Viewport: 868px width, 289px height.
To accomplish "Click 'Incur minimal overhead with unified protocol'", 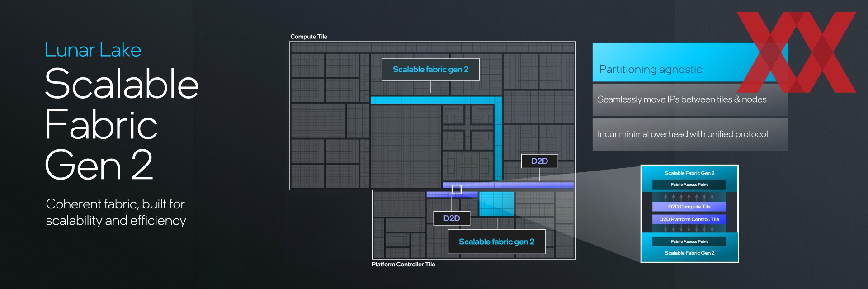I will [x=690, y=134].
